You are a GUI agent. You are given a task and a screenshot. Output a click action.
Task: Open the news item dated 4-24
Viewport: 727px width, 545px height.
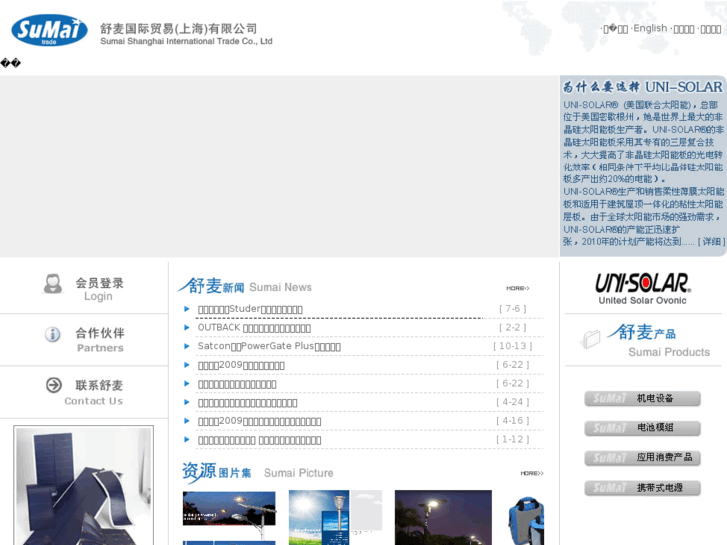(x=247, y=403)
